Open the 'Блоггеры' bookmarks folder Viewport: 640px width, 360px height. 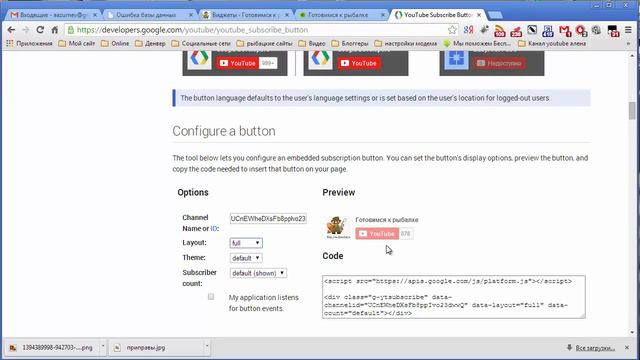(350, 43)
